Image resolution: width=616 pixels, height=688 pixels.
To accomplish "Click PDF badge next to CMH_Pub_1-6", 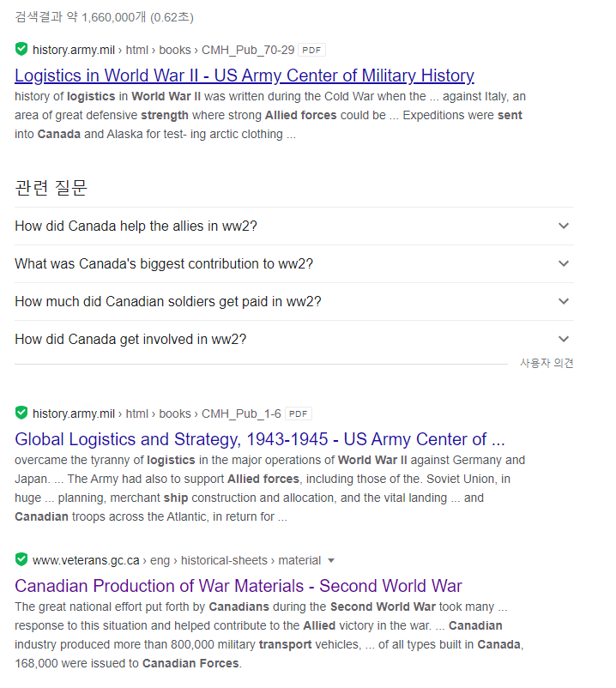I will click(x=299, y=413).
